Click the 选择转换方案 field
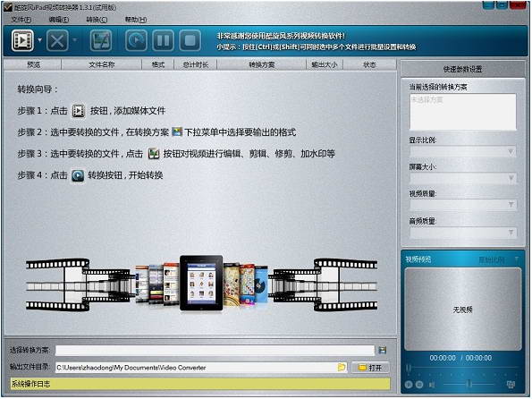 215,350
